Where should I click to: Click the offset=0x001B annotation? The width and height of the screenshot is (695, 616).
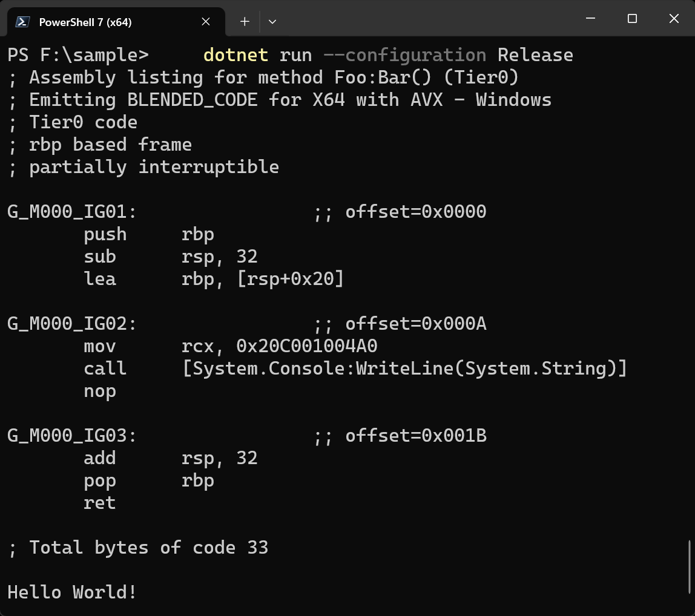point(415,435)
